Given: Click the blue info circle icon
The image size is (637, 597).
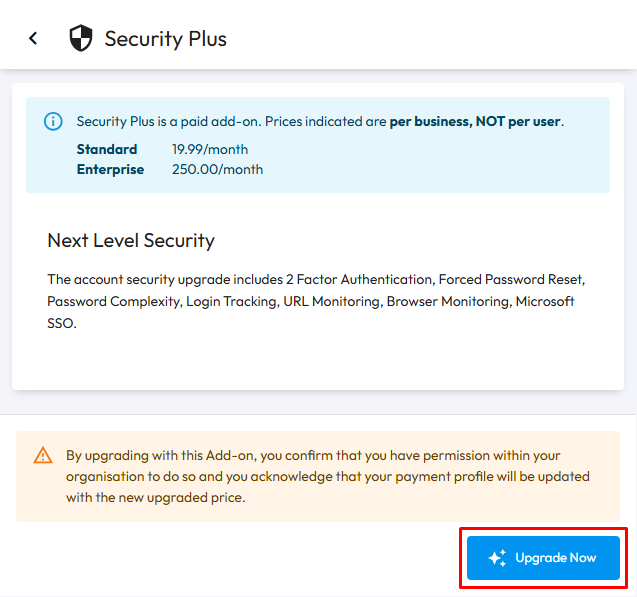Looking at the screenshot, I should (x=53, y=121).
